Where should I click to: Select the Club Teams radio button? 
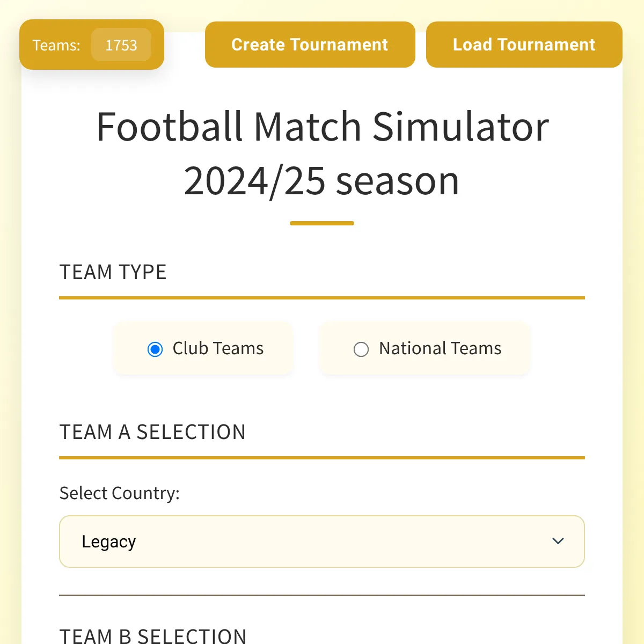(155, 349)
